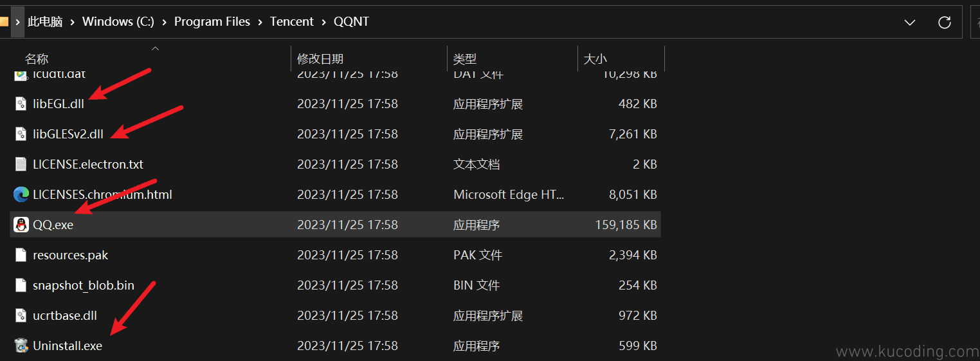
Task: Click the snapshot_blob.bin file icon
Action: [x=21, y=285]
